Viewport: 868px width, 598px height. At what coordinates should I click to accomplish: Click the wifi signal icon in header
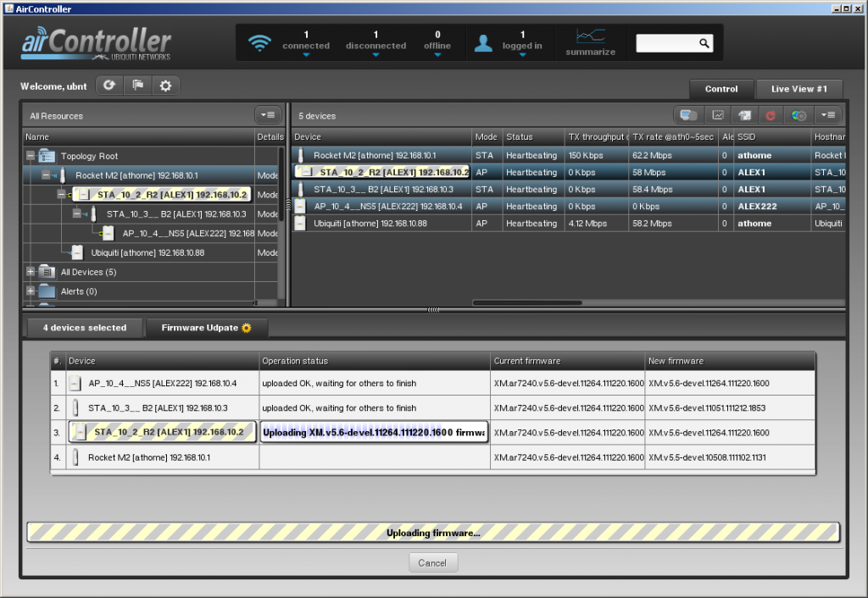(x=259, y=42)
